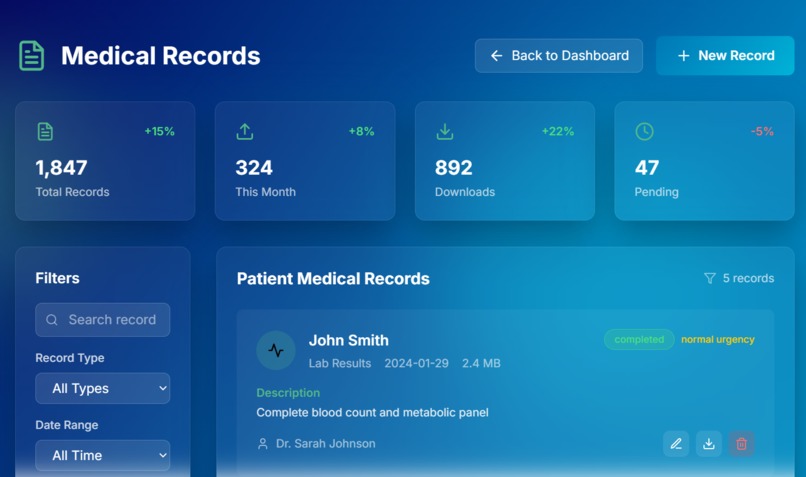The image size is (806, 477).
Task: Click the 324 This Month value
Action: (x=254, y=168)
